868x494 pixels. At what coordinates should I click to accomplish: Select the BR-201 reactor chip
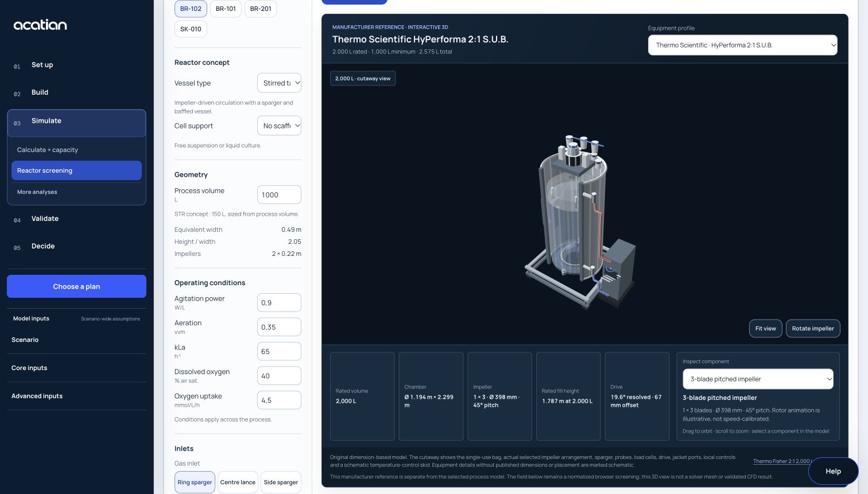261,9
